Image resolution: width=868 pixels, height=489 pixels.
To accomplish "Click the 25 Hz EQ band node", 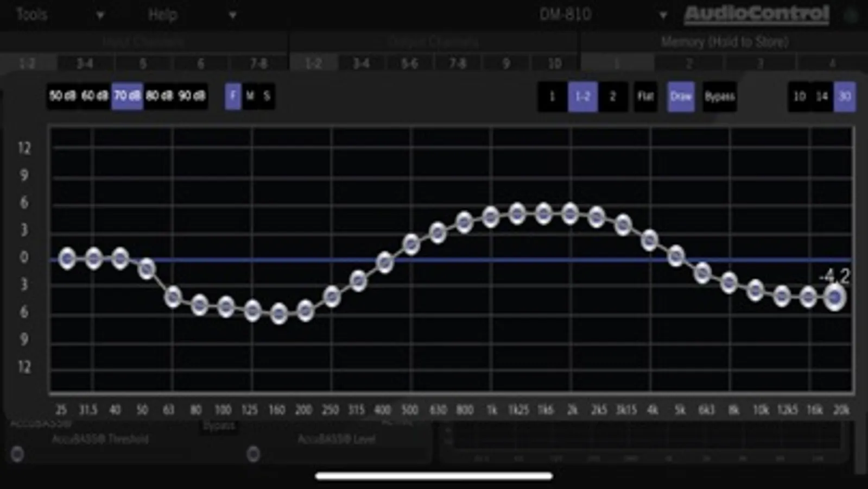I will click(x=67, y=259).
